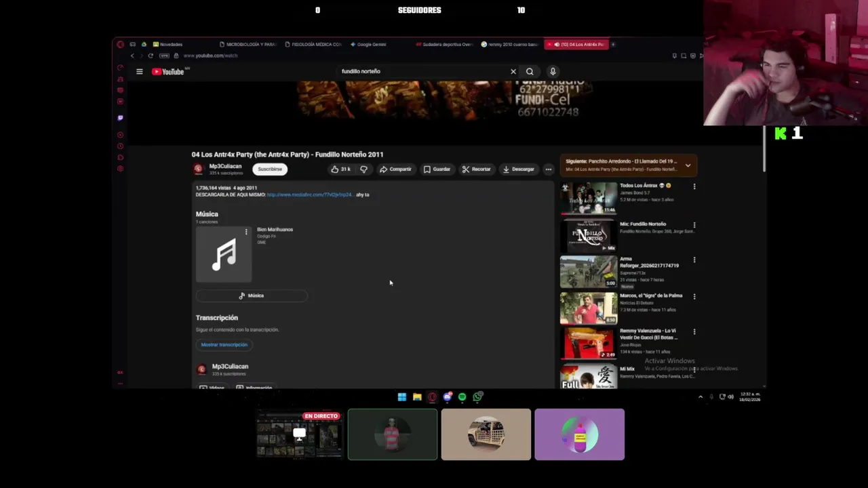Click the Música chip button
Image resolution: width=868 pixels, height=488 pixels.
pos(252,296)
